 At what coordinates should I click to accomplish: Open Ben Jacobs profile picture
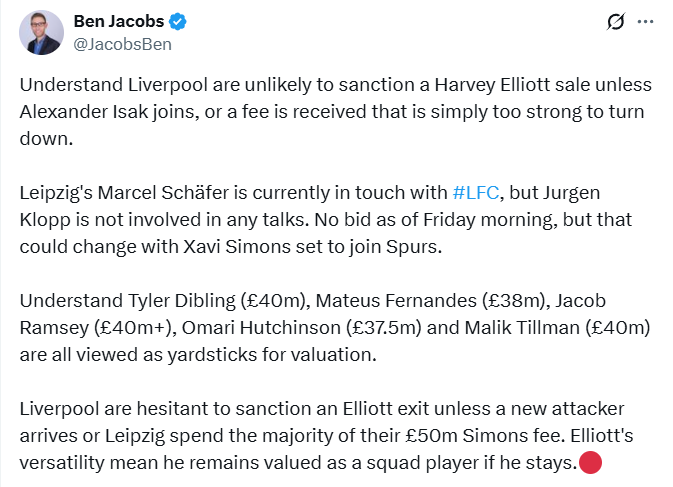[x=41, y=33]
